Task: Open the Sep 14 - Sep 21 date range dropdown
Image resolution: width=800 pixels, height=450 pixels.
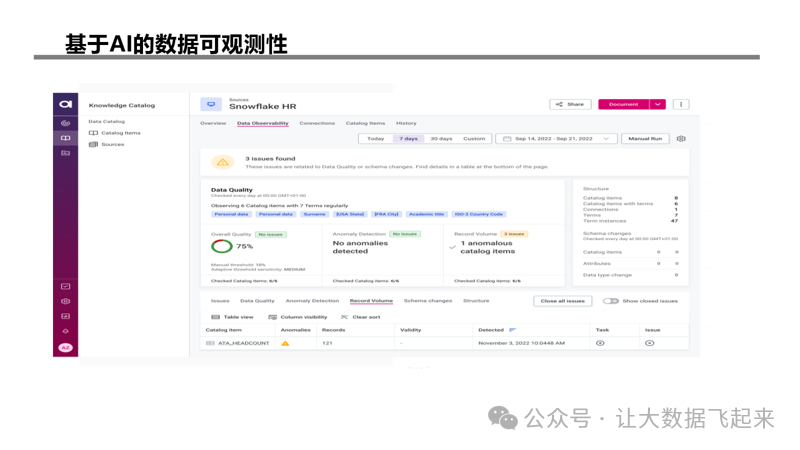Action: coord(556,139)
